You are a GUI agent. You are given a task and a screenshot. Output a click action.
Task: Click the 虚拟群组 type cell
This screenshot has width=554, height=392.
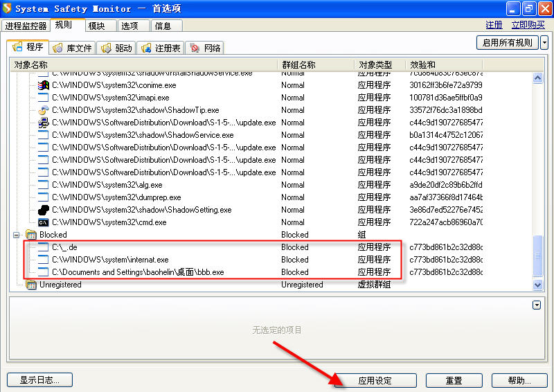click(374, 285)
